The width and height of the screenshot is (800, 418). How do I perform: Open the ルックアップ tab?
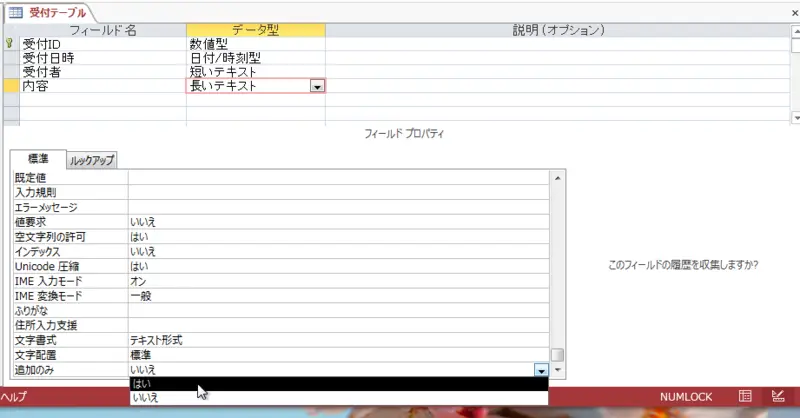(92, 160)
